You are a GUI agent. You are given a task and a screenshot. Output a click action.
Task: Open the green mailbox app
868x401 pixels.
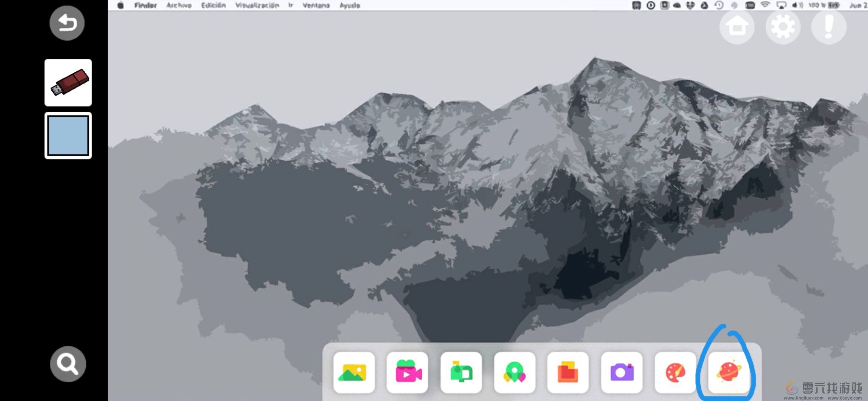(461, 372)
